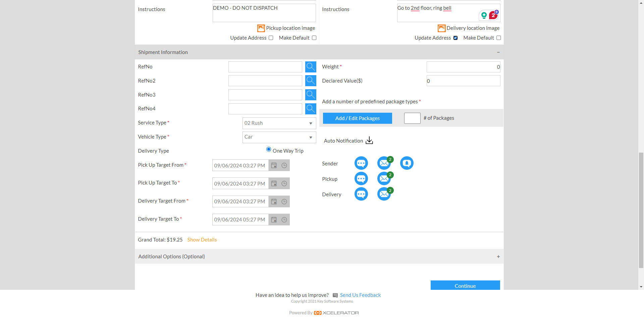Click the Pickup location image icon
644x317 pixels.
261,28
